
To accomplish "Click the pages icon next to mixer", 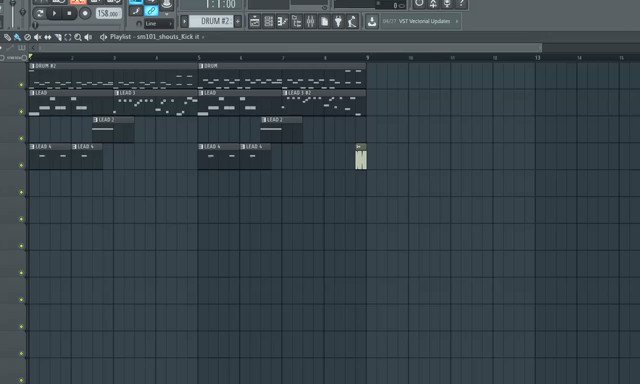I will (x=324, y=21).
